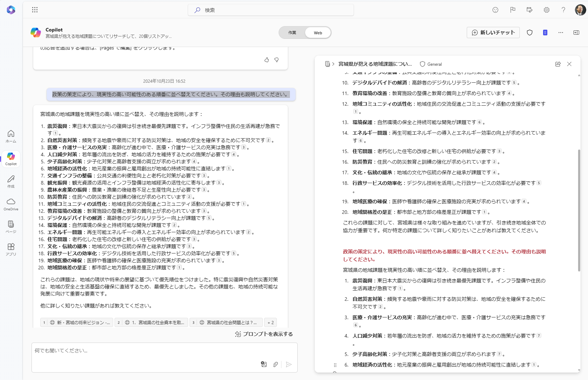This screenshot has height=380, width=588.
Task: Select Copilot in the sidebar
Action: [x=11, y=159]
